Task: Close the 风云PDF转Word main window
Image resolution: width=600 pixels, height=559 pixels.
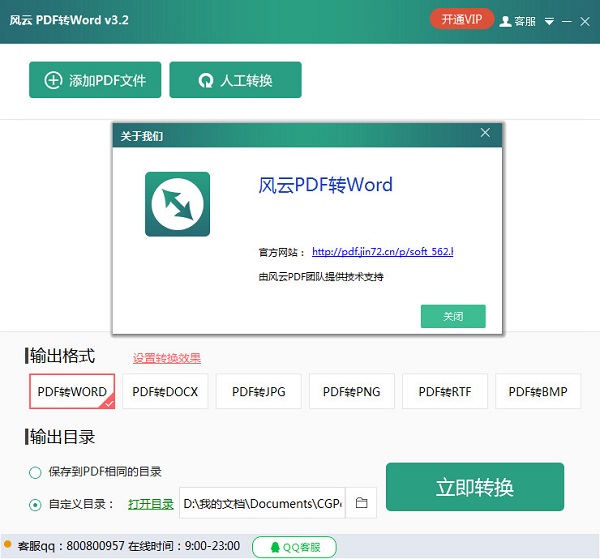Action: [585, 21]
